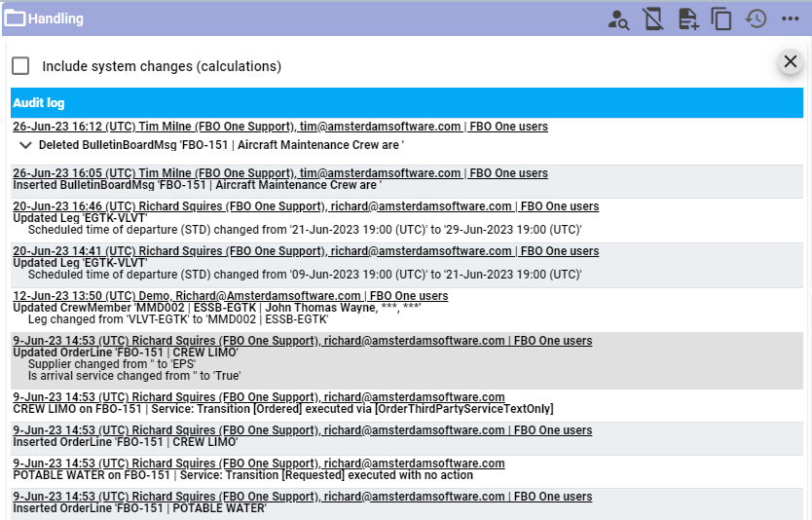Select STD change from '09-Jun-2023 19:00' line

[x=305, y=274]
